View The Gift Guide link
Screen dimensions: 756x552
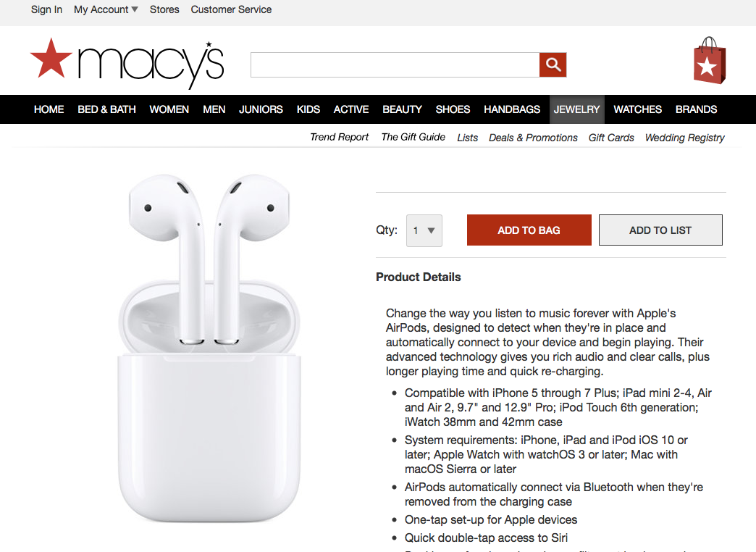[413, 137]
